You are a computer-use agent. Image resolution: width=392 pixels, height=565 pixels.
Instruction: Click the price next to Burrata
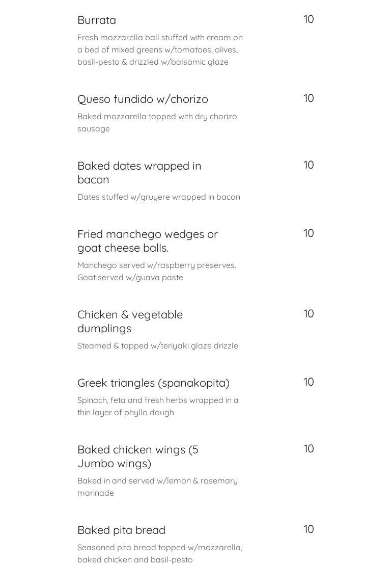point(309,19)
